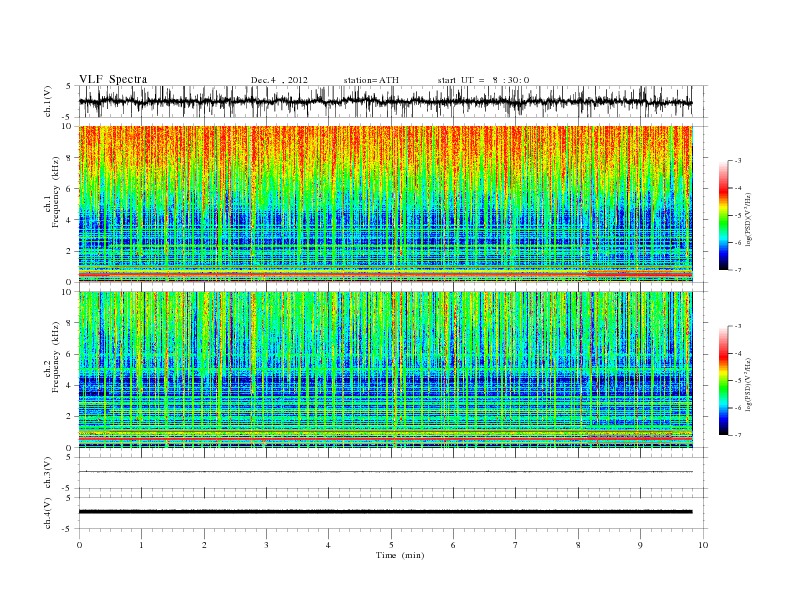Click the ch.3 flat waveform trace
This screenshot has width=792, height=612.
point(386,472)
